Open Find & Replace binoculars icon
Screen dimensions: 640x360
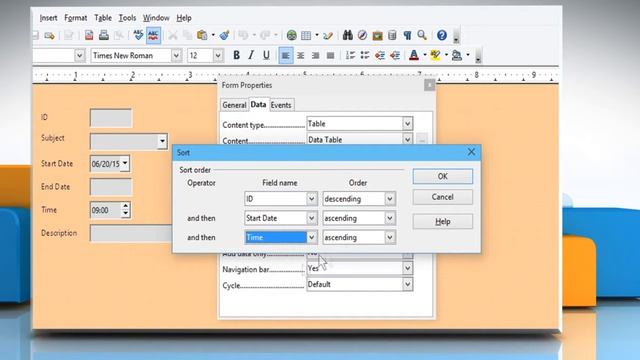pyautogui.click(x=347, y=36)
